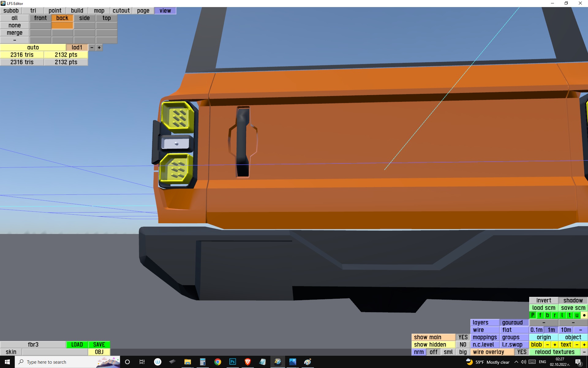Viewport: 588px width, 368px height.
Task: Toggle show main YES setting
Action: pos(463,337)
